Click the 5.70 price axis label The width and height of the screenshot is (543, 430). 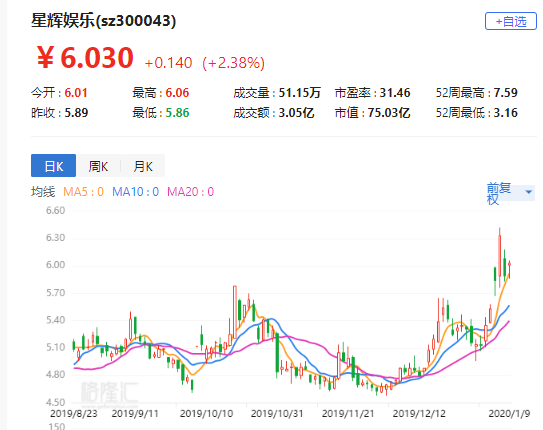(x=55, y=293)
